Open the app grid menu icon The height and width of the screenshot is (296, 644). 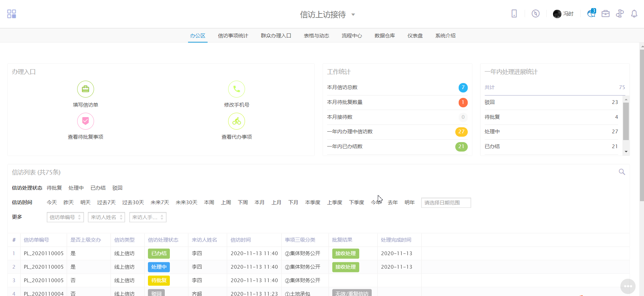pos(11,14)
